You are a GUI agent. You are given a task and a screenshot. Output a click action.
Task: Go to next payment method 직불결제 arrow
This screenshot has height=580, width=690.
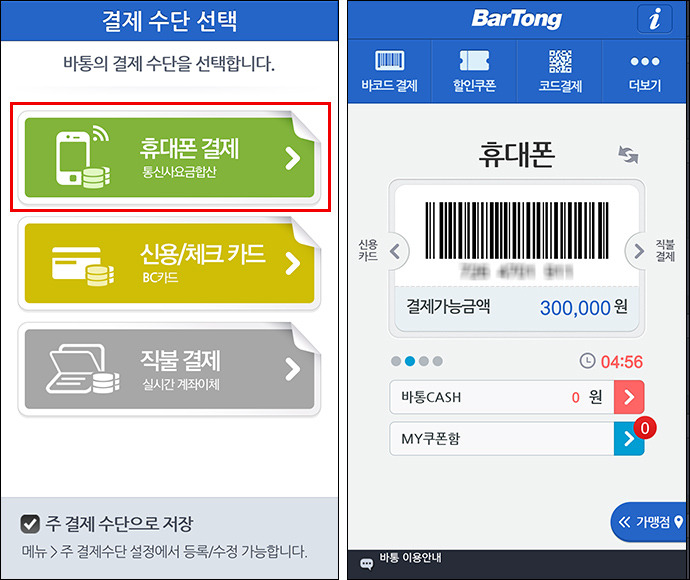tap(638, 251)
